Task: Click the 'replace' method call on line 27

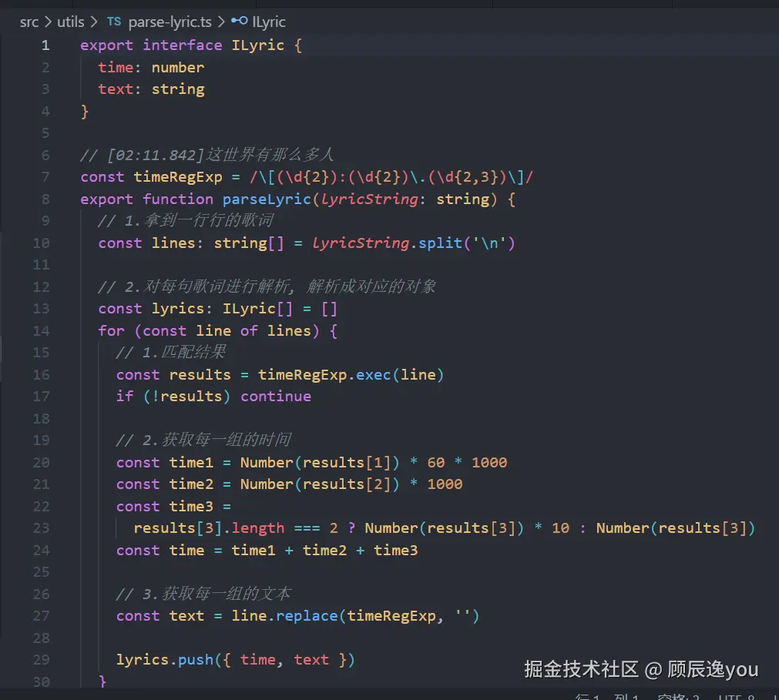Action: 307,616
